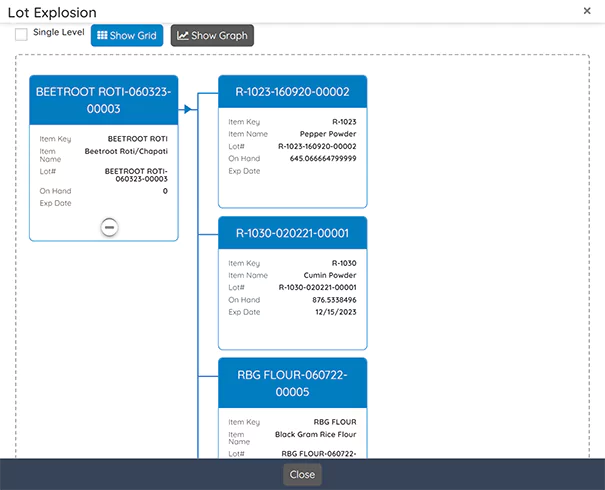Click the chart icon in Show Graph
Viewport: 605px width, 490px height.
183,36
